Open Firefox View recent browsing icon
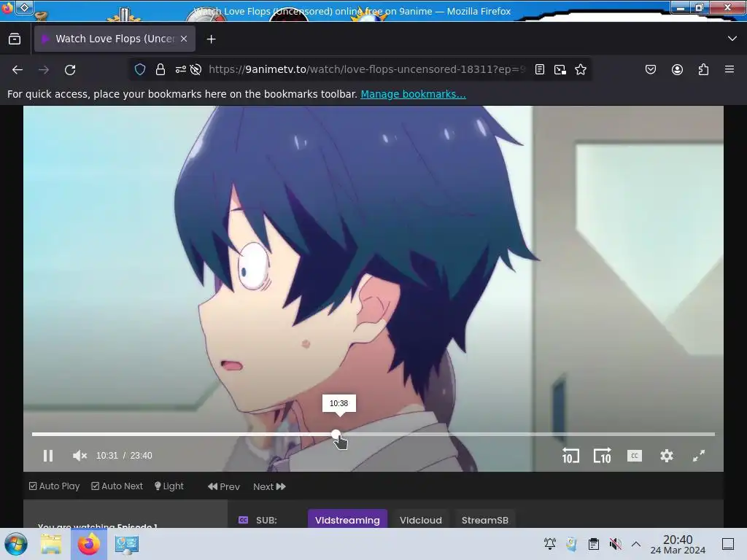Image resolution: width=747 pixels, height=560 pixels. (15, 39)
